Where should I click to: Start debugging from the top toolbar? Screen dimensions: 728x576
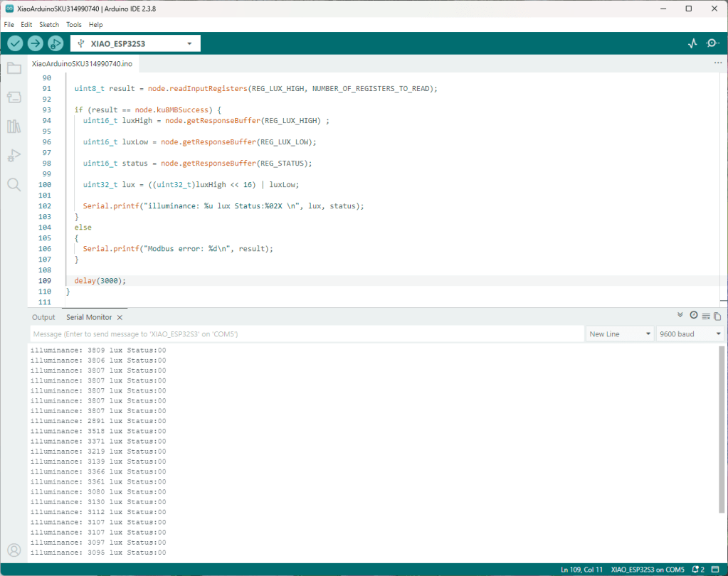(56, 43)
